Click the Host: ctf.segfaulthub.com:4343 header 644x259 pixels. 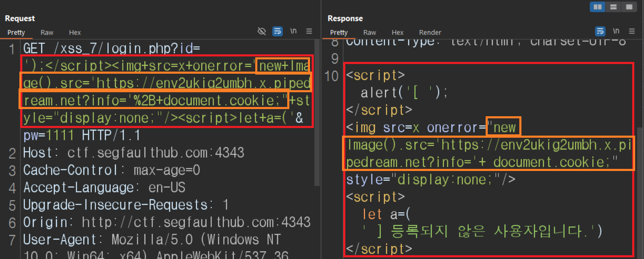point(134,153)
